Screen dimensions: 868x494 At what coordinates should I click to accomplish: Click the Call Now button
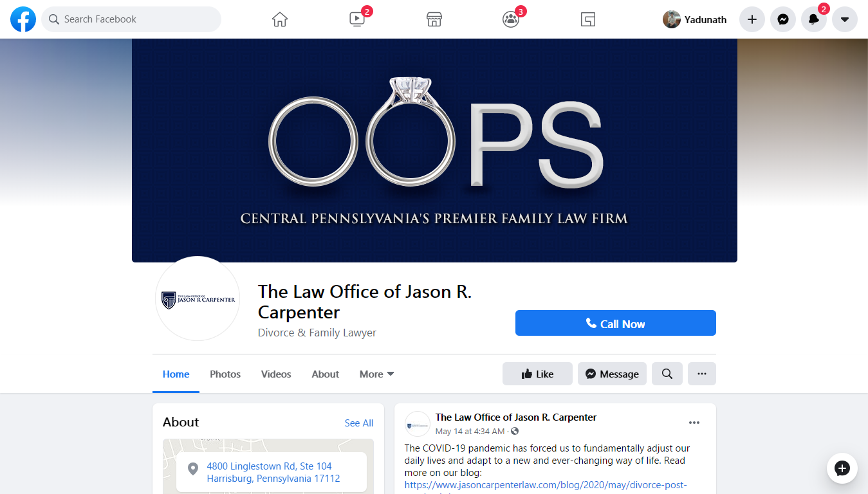click(616, 323)
